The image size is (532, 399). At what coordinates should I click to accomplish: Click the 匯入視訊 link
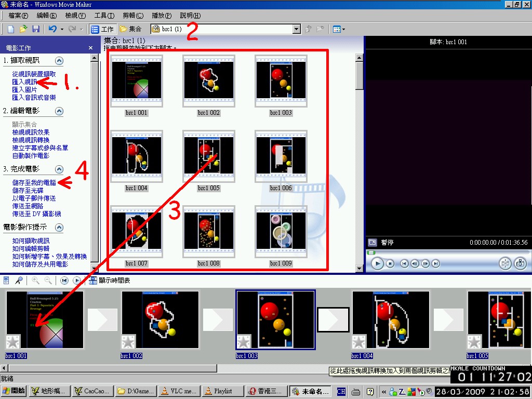tap(24, 82)
